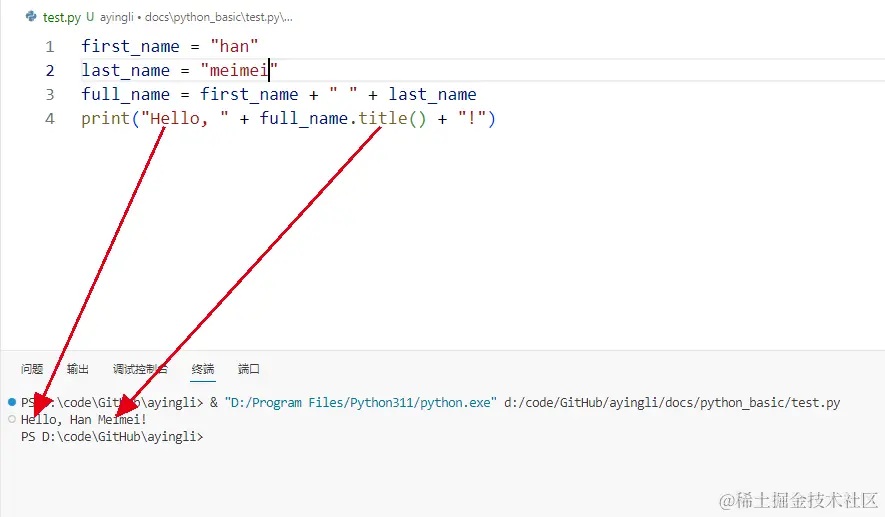This screenshot has width=885, height=517.
Task: Select the 终端 (Terminal) tab
Action: (203, 369)
